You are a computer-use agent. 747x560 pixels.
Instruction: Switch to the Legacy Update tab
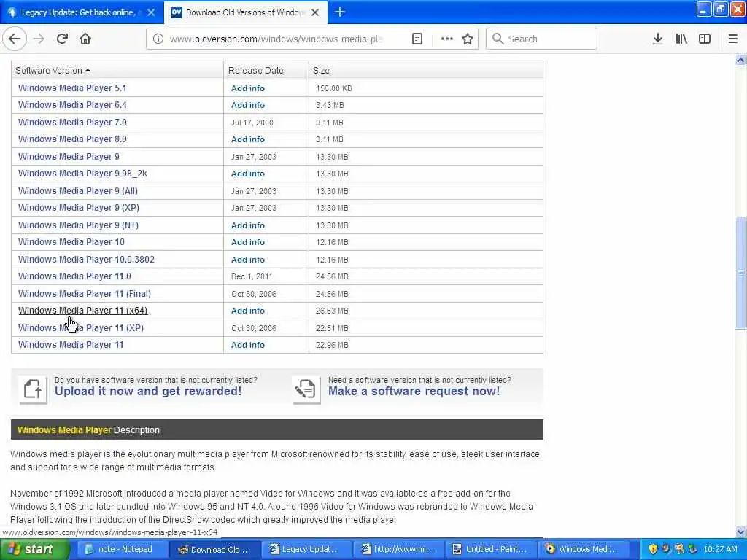click(79, 12)
